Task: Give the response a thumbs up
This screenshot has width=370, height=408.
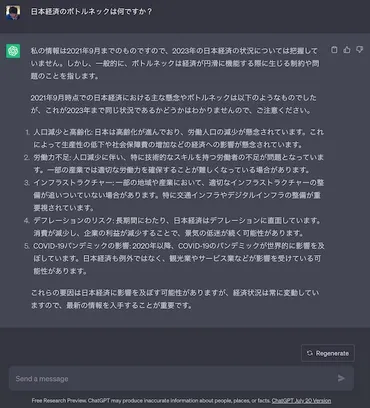Action: click(347, 50)
